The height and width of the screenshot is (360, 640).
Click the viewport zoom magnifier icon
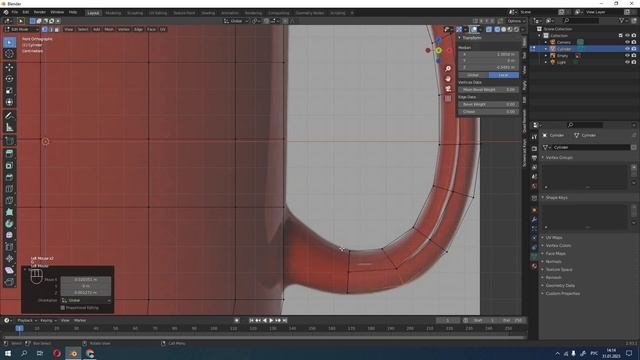[448, 69]
